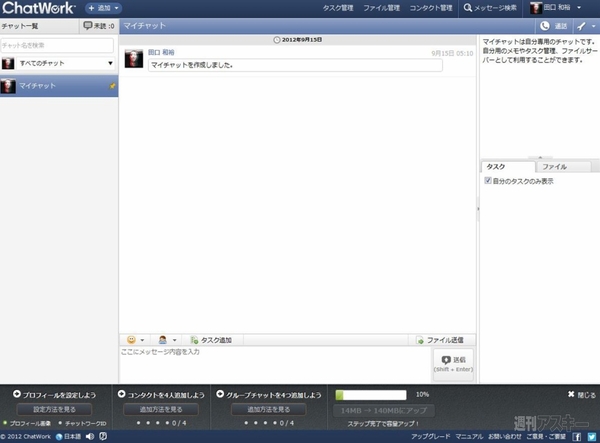Click 設定方法を見る button
Screen dimensions: 600x443
(x=54, y=409)
